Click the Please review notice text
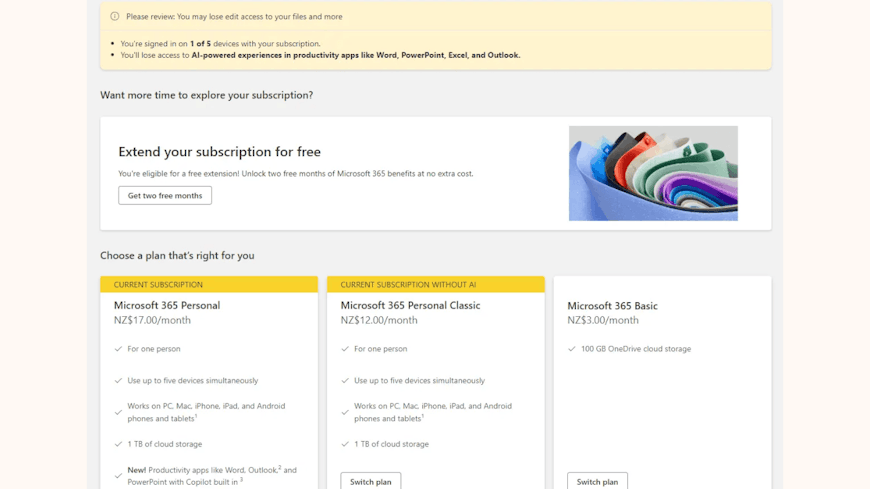The image size is (870, 489). (x=234, y=17)
